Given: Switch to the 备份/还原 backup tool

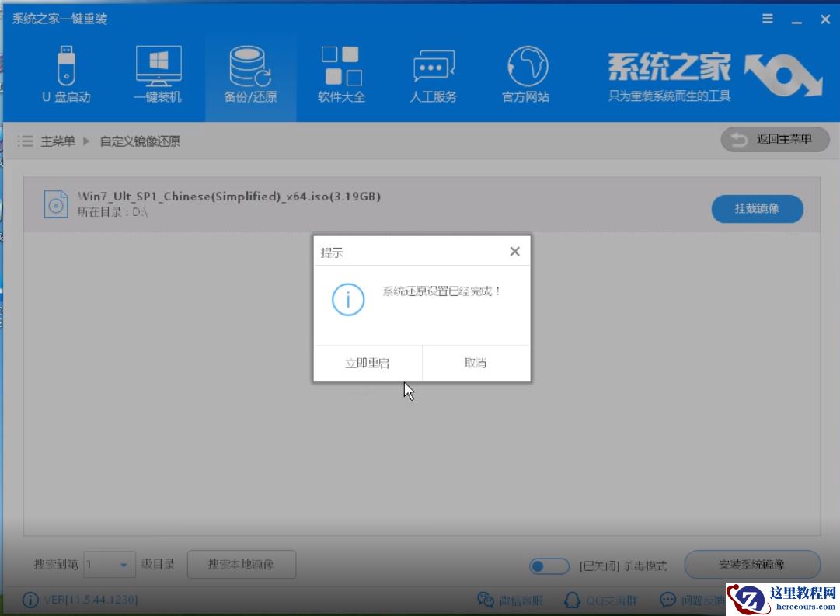Looking at the screenshot, I should click(x=249, y=74).
